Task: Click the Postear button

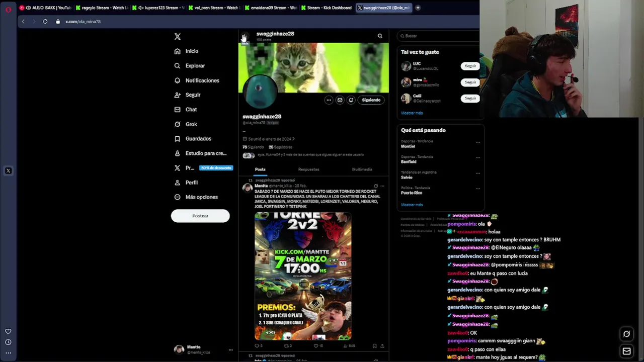Action: [x=200, y=216]
